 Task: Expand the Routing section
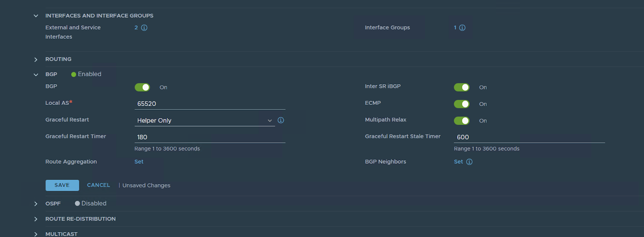pyautogui.click(x=36, y=60)
